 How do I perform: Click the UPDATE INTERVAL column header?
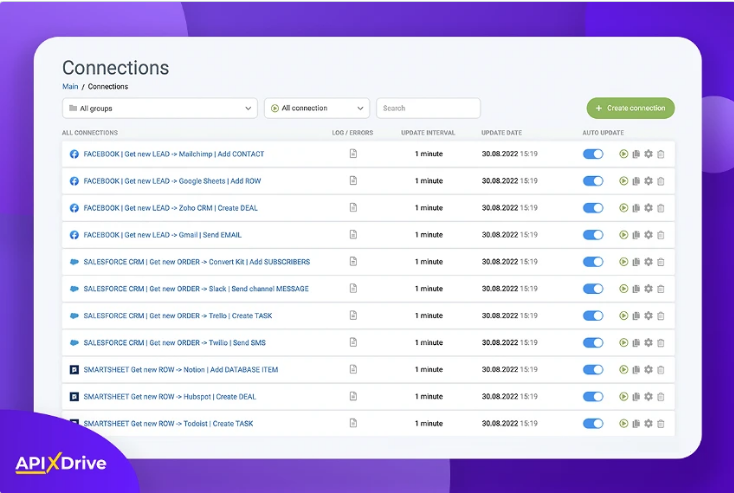[x=428, y=133]
